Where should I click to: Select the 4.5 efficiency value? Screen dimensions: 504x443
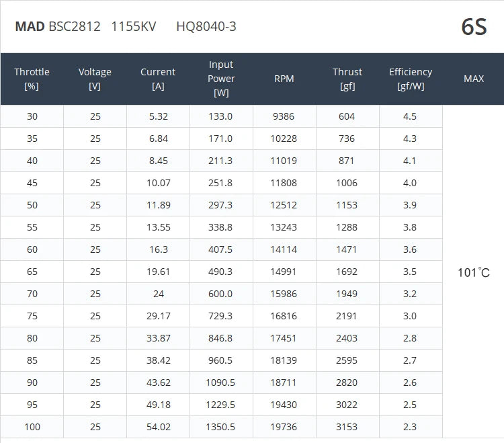coord(410,116)
